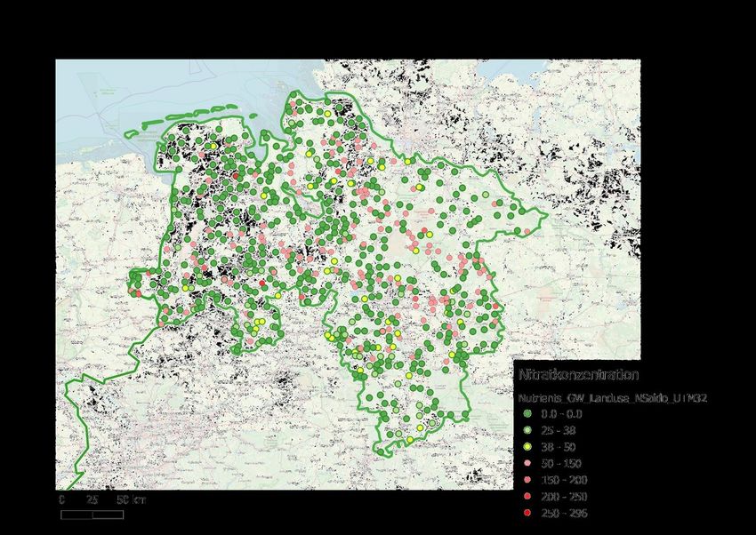Screen dimensions: 756x535
Task: Click the Nitratkonzentration legend title
Action: pos(577,376)
